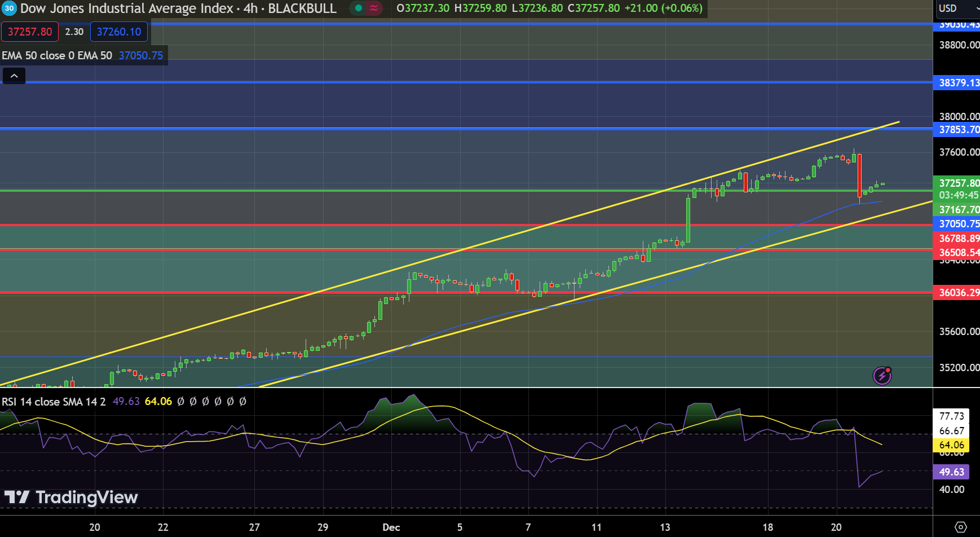Click the 40.00 RSI scale label

coord(952,490)
